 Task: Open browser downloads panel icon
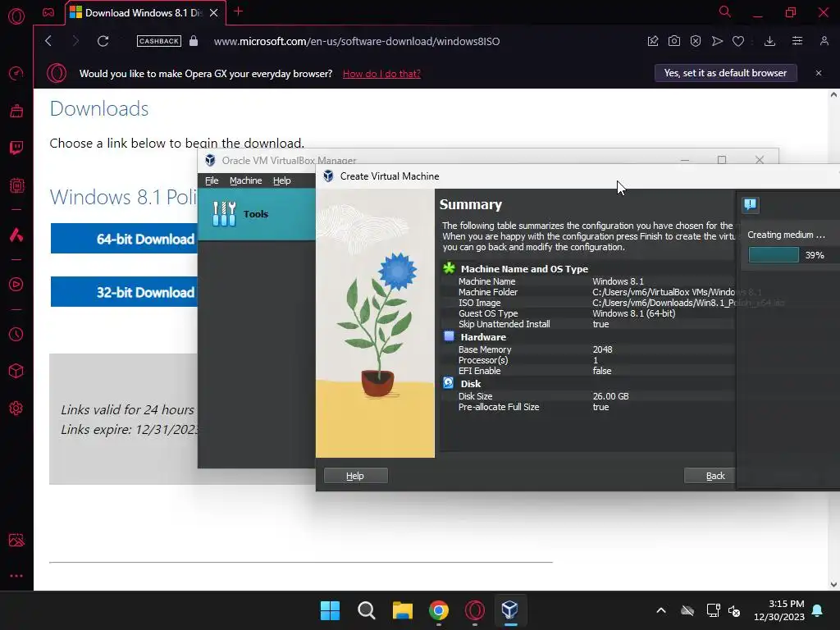tap(769, 41)
